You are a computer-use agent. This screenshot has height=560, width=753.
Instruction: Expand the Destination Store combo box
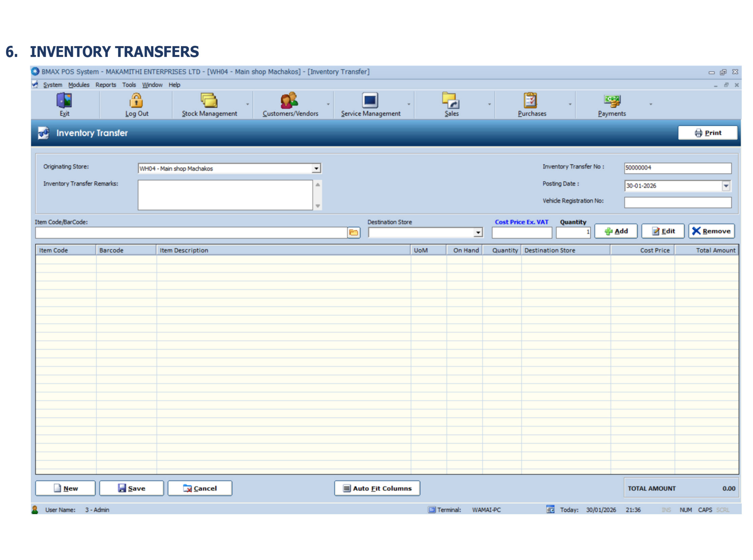(x=478, y=233)
